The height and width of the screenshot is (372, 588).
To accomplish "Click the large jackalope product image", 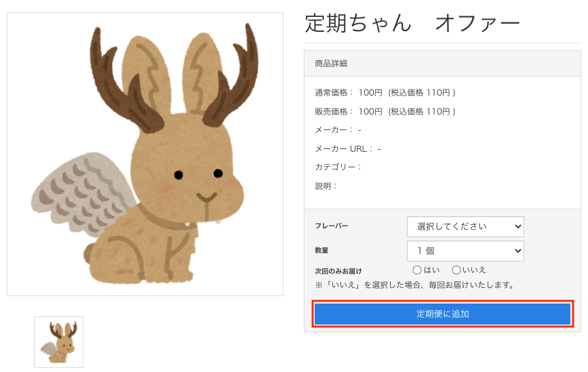I will point(145,154).
